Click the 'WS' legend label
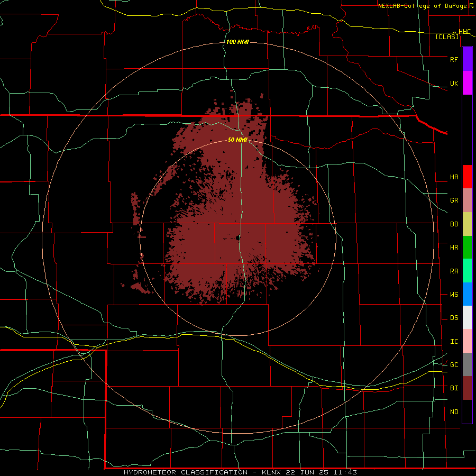476x476 pixels. pyautogui.click(x=454, y=295)
